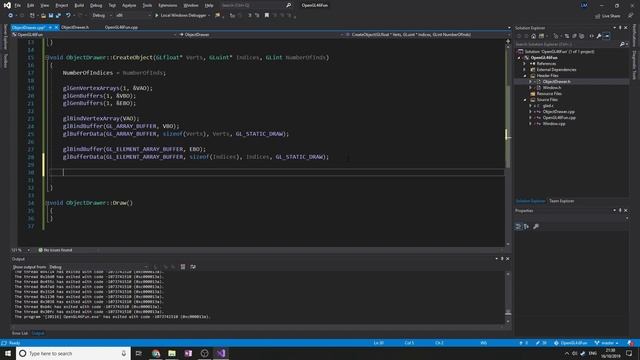The width and height of the screenshot is (640, 360).
Task: Open OneNote from the taskbar
Action: point(188,353)
